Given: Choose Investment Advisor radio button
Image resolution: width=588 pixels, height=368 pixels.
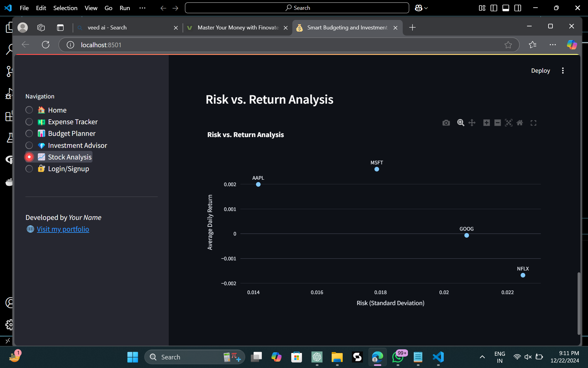Looking at the screenshot, I should point(29,145).
